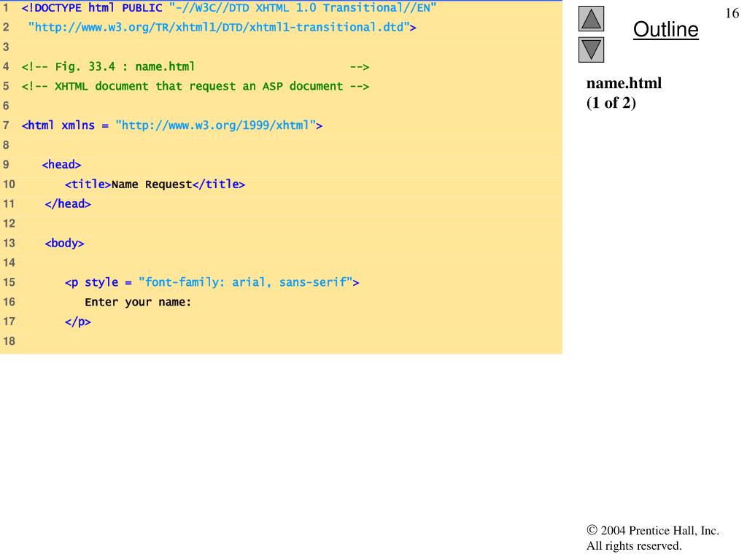
Task: Select the p style font-family line
Action: [x=212, y=282]
